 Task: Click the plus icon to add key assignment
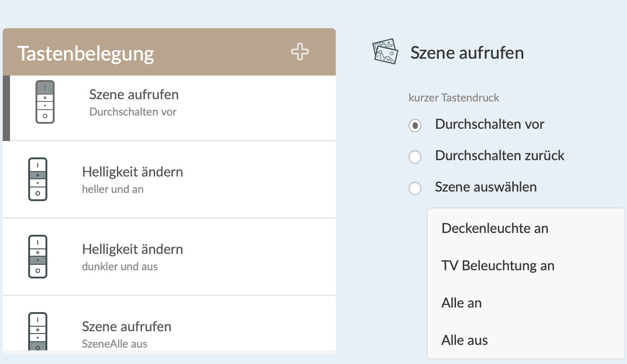point(300,52)
